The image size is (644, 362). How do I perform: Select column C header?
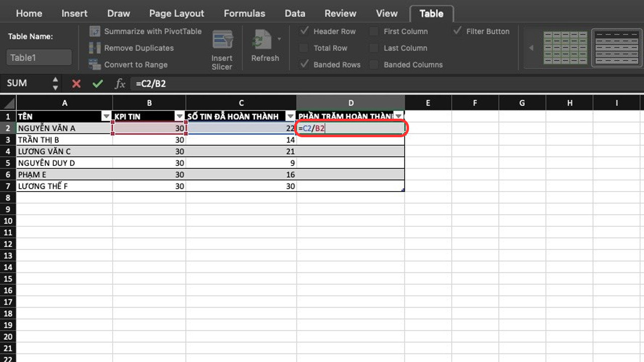(x=241, y=103)
